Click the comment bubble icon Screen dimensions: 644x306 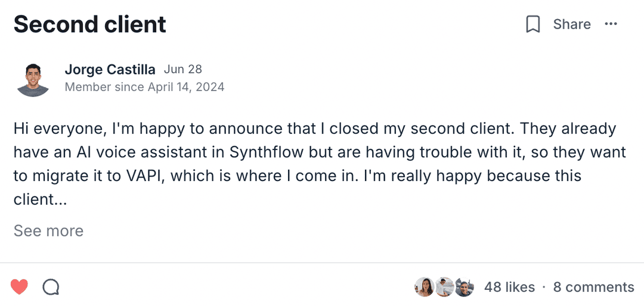pyautogui.click(x=51, y=288)
